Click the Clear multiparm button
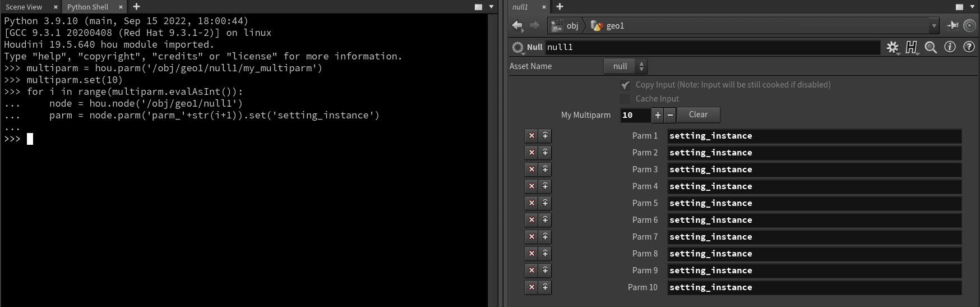 (x=698, y=114)
